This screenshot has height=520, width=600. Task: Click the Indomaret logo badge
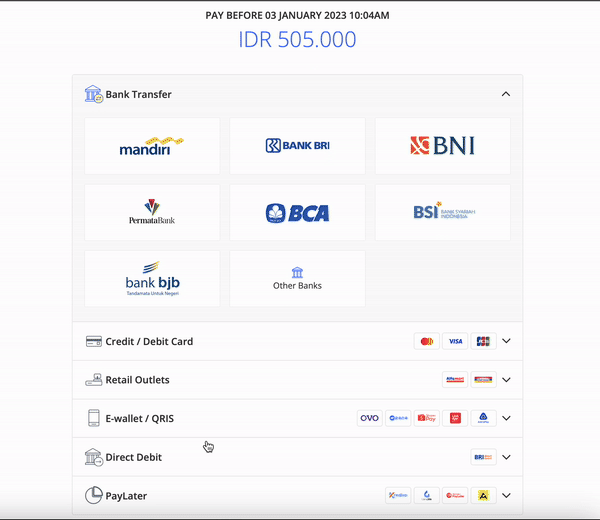tap(483, 380)
